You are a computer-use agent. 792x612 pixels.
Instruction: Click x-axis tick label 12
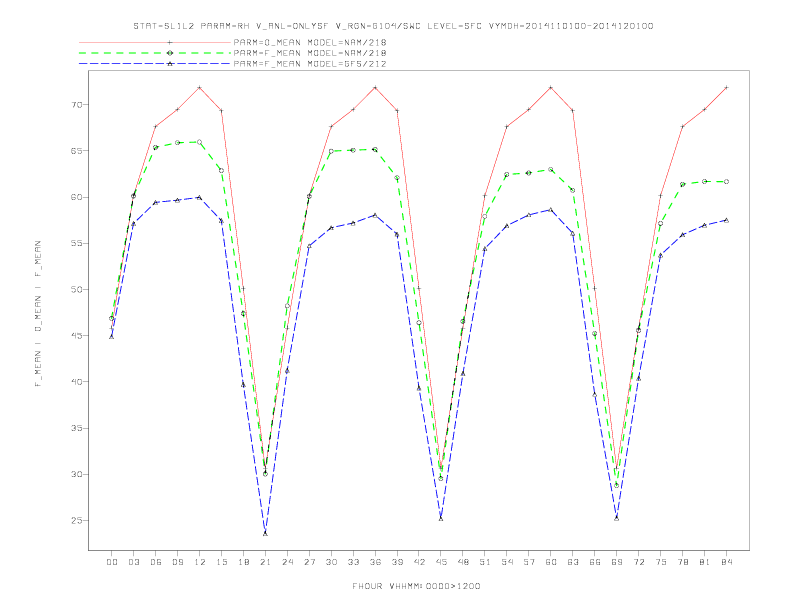(x=200, y=562)
